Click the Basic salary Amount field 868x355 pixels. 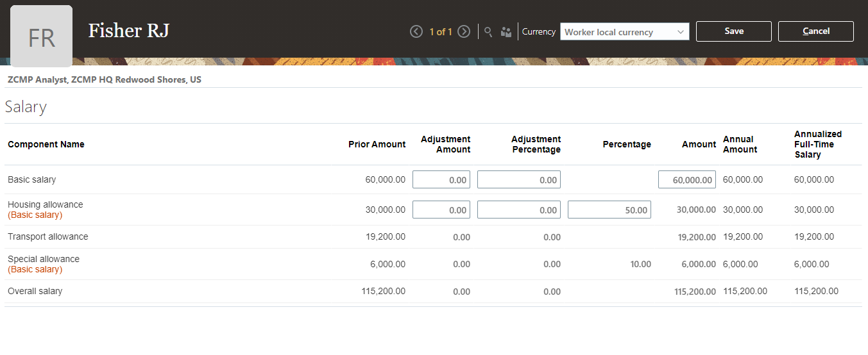[x=686, y=180]
